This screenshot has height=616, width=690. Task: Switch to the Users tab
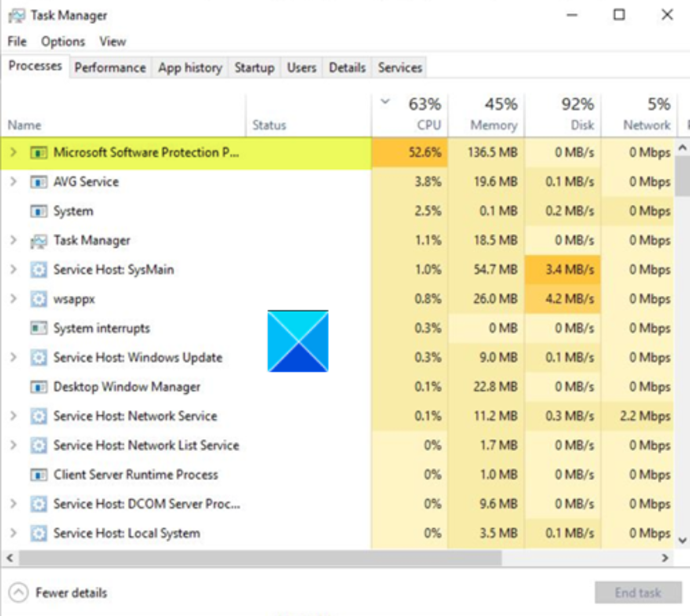[x=301, y=68]
